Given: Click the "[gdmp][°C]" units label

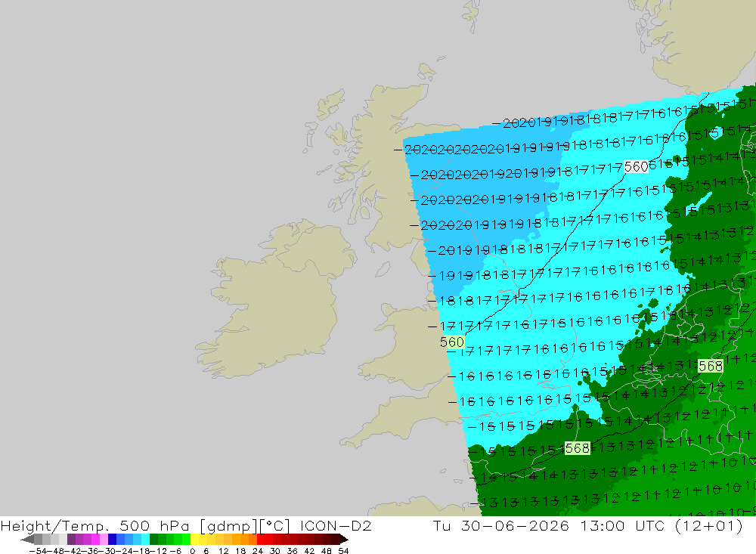Looking at the screenshot, I should click(x=245, y=525).
